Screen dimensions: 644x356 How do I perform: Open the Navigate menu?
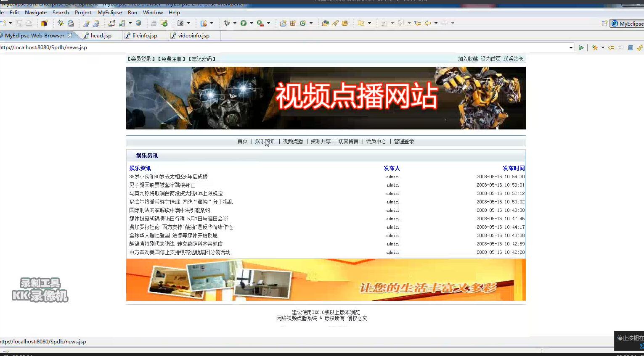36,13
